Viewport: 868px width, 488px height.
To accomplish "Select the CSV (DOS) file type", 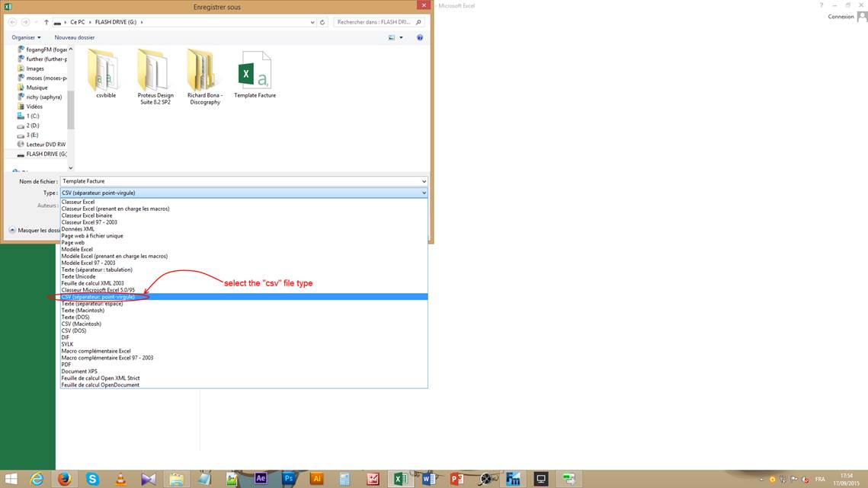I will [x=244, y=331].
